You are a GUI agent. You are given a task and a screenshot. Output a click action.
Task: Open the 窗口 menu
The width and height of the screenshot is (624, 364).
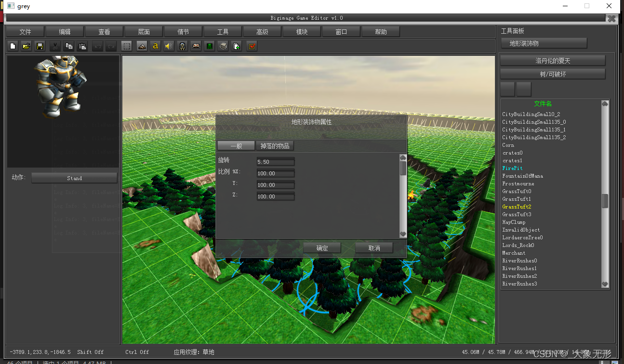[341, 32]
